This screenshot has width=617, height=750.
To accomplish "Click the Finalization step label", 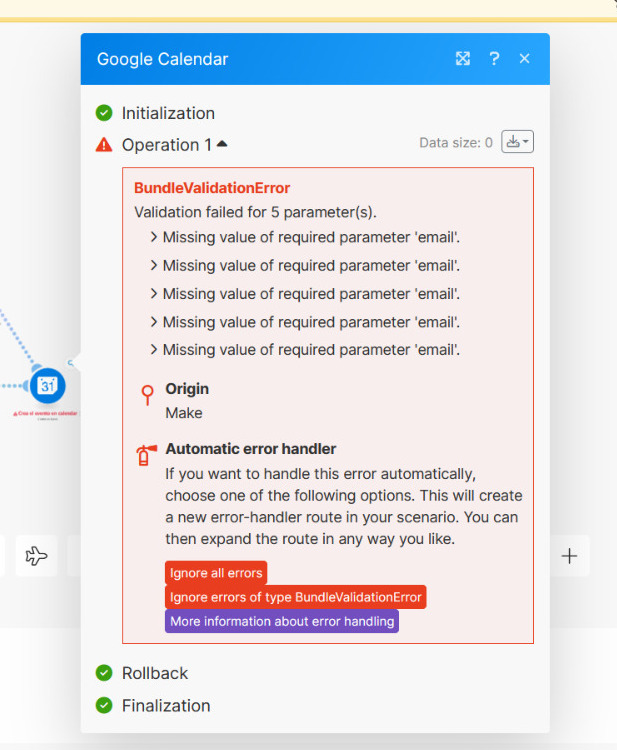I will pos(166,706).
